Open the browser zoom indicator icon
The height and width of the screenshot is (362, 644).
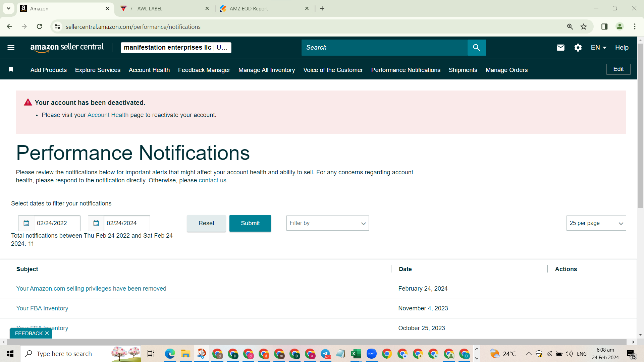tap(570, 26)
